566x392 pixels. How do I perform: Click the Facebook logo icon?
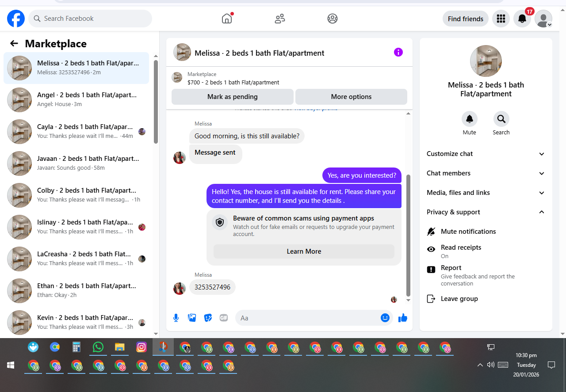click(x=16, y=19)
